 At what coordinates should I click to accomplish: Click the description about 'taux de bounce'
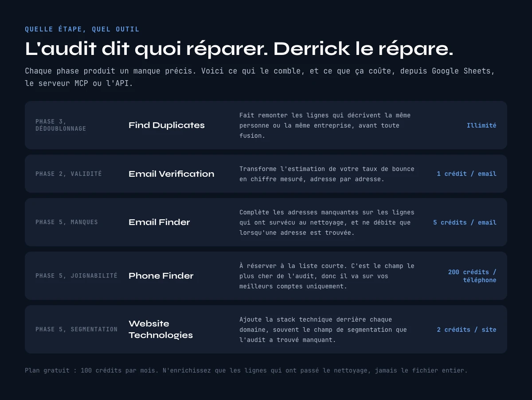click(327, 174)
